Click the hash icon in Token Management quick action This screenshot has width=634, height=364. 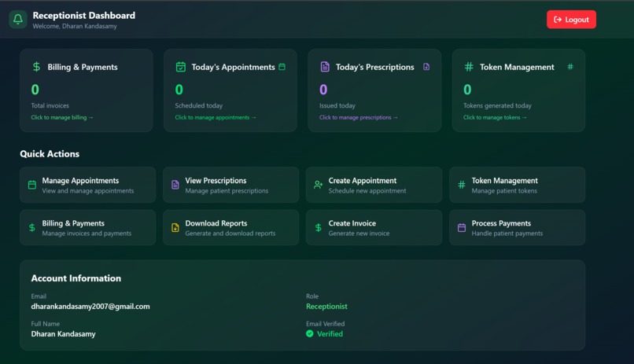tap(462, 185)
